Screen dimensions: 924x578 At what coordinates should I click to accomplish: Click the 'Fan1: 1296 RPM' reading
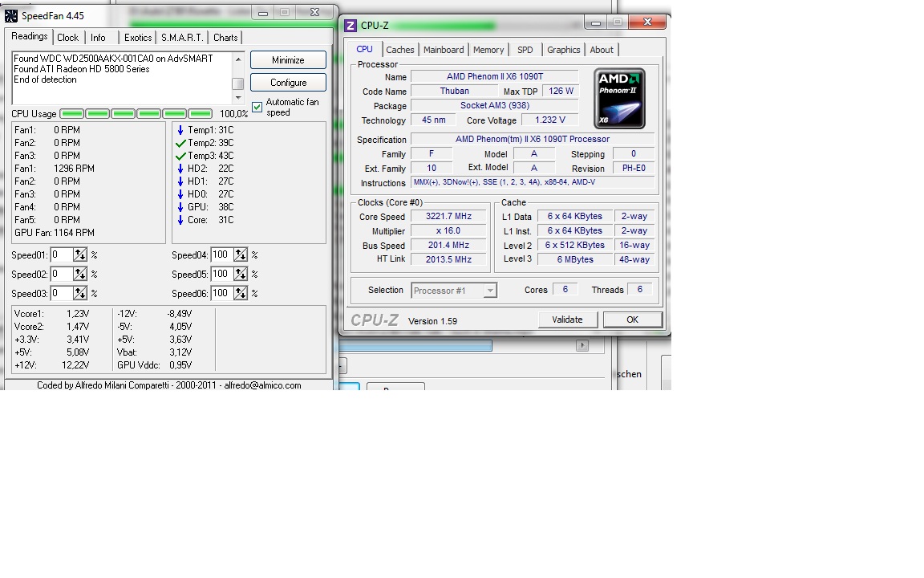(55, 169)
